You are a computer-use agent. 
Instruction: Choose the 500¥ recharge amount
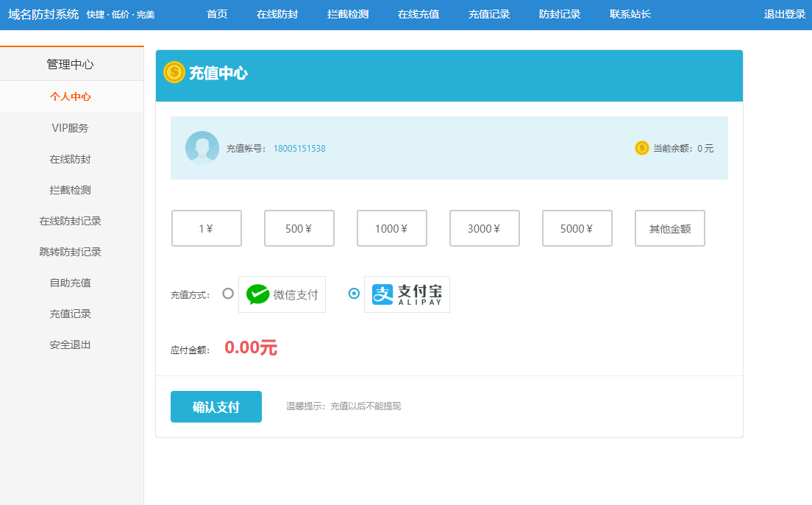coord(299,228)
